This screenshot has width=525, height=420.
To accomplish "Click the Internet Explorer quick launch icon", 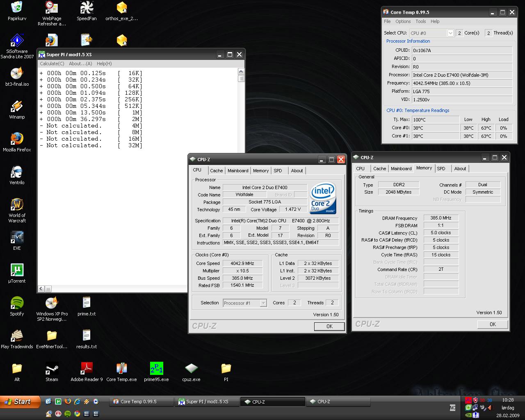I will tap(77, 402).
